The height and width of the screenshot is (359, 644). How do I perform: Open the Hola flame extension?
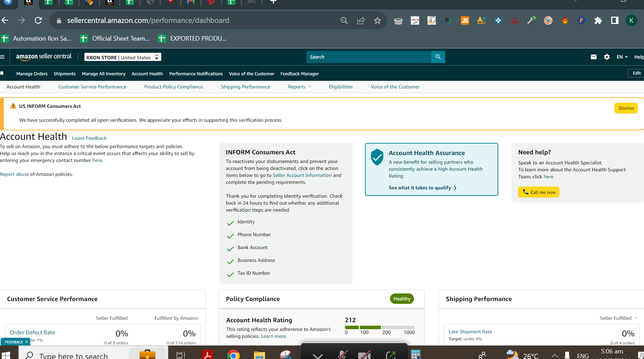click(565, 20)
